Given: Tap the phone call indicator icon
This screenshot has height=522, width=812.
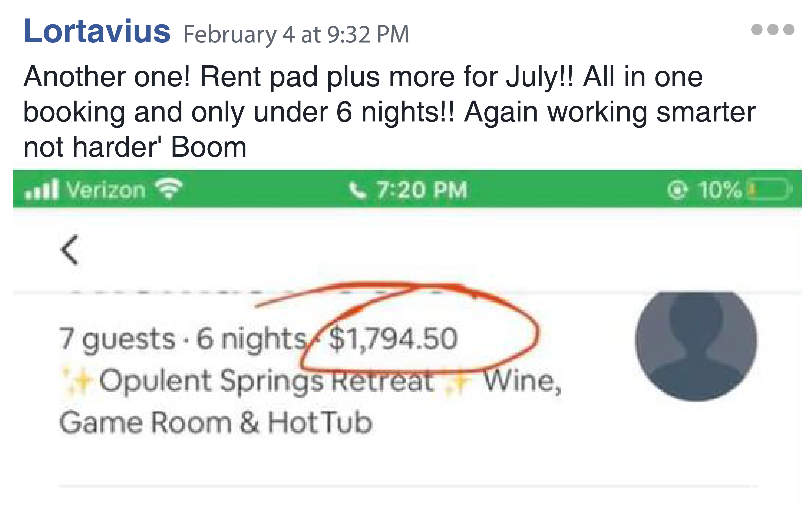Looking at the screenshot, I should click(x=358, y=190).
